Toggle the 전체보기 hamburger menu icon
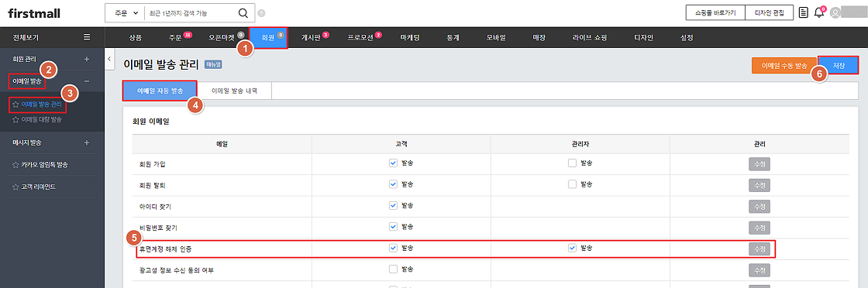 point(87,38)
